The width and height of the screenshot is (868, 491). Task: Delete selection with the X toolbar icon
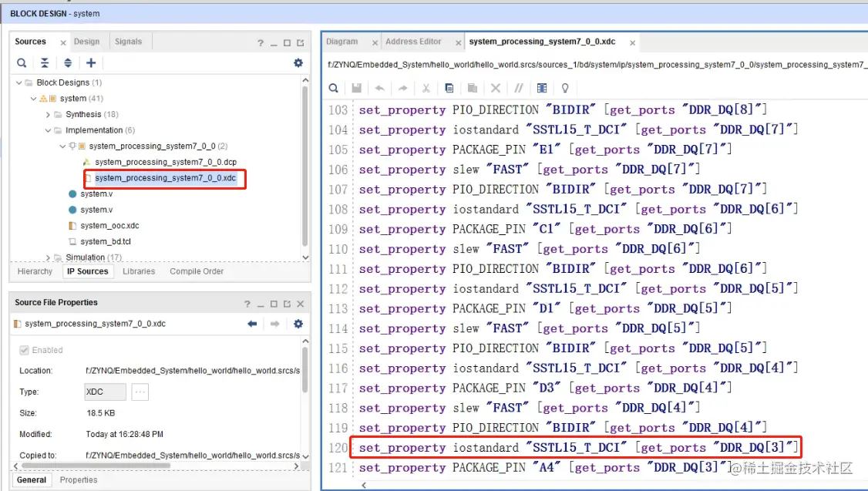point(496,88)
